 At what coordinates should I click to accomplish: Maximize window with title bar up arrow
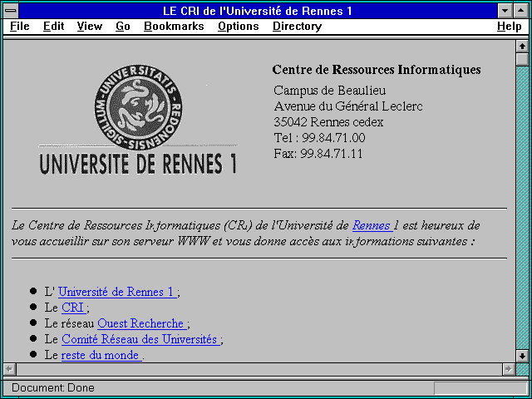tap(521, 11)
